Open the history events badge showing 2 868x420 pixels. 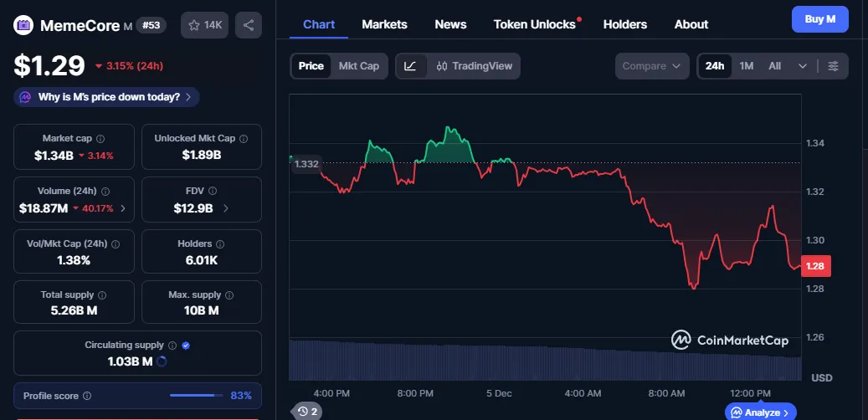click(307, 411)
